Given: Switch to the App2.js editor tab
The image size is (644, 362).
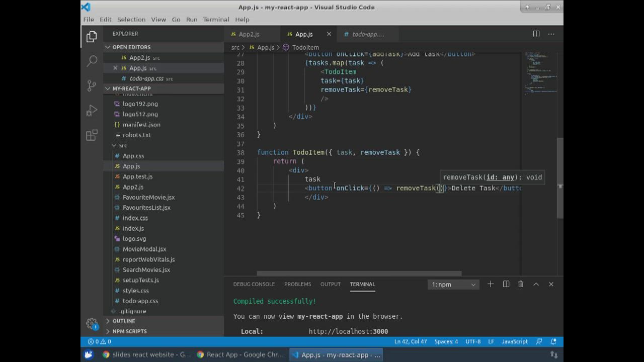Looking at the screenshot, I should point(249,34).
